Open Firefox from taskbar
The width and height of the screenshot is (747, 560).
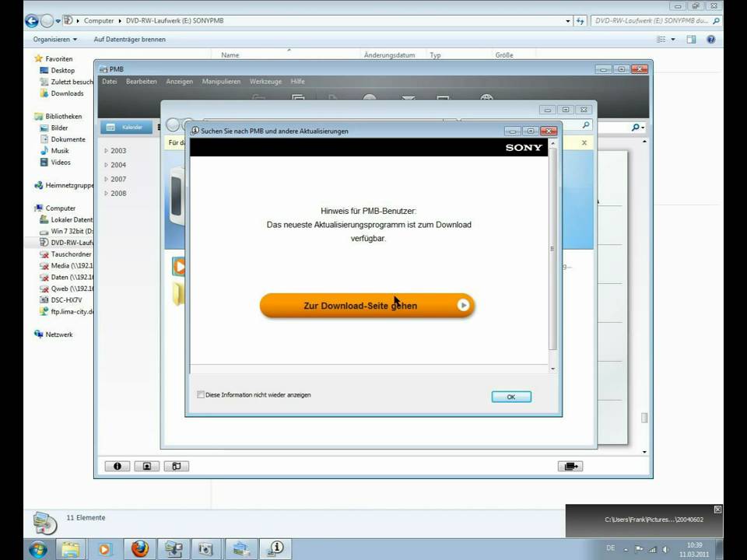(x=139, y=550)
